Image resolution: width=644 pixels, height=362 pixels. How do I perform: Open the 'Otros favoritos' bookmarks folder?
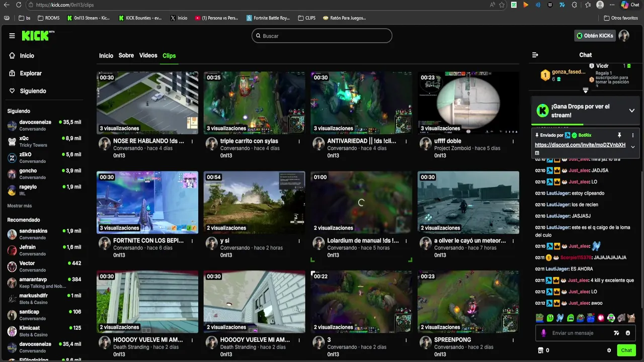tap(621, 18)
